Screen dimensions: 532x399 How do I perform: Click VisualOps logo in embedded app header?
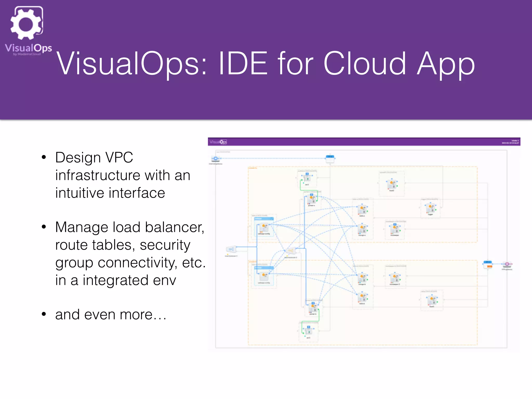tap(218, 142)
